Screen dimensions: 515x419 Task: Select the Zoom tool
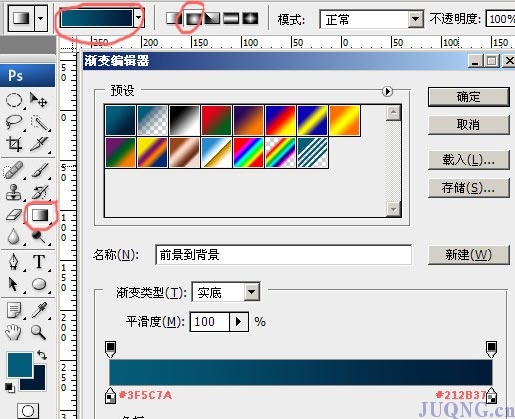tap(38, 332)
